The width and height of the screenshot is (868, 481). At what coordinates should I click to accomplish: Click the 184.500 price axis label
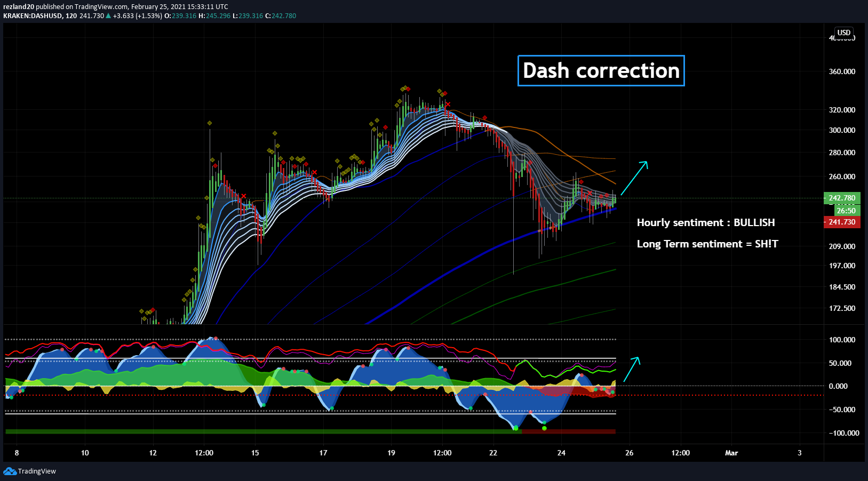(842, 287)
